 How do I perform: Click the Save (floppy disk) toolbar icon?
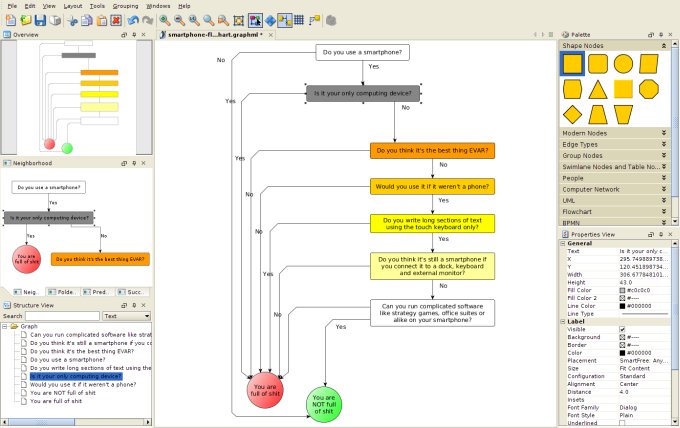(x=40, y=20)
